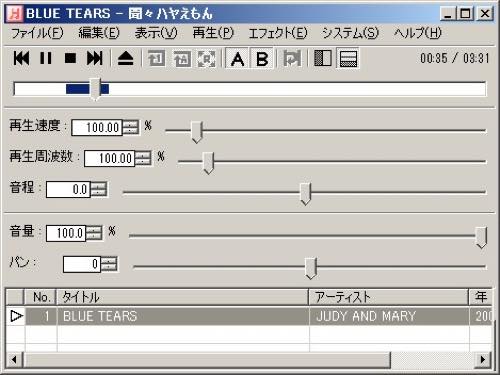The image size is (500, 375).
Task: Open the エフェクト(E) menu
Action: coord(278,33)
